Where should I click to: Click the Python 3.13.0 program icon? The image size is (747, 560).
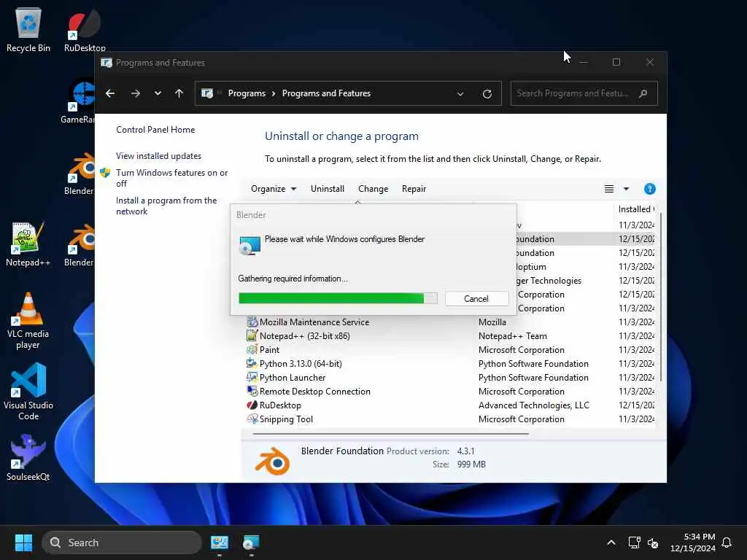pos(252,363)
